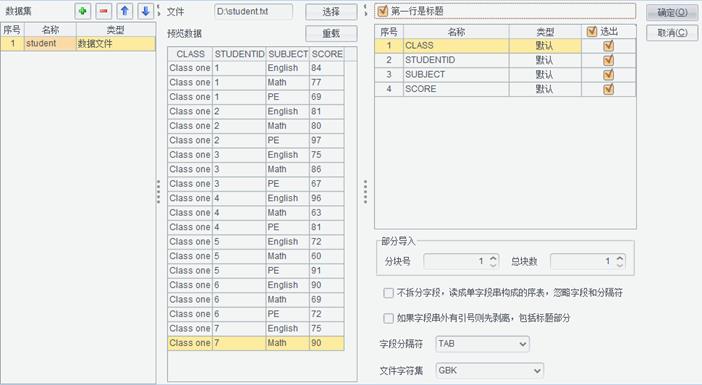Click the 类型 header in field table
The image size is (702, 385).
pyautogui.click(x=545, y=32)
